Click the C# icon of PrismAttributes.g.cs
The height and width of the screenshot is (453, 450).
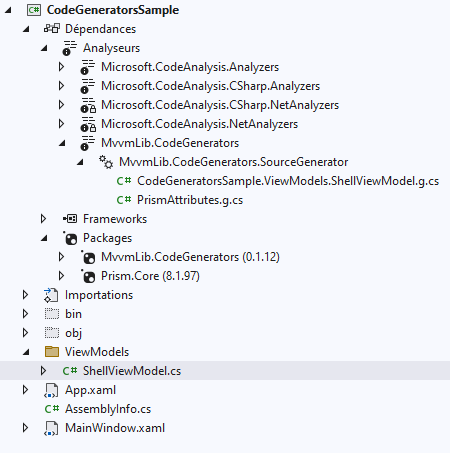124,200
